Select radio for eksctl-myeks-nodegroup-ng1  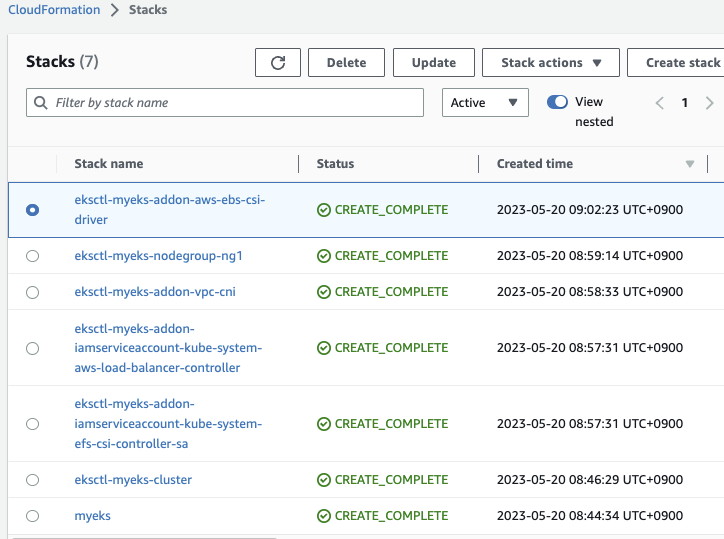pyautogui.click(x=32, y=256)
